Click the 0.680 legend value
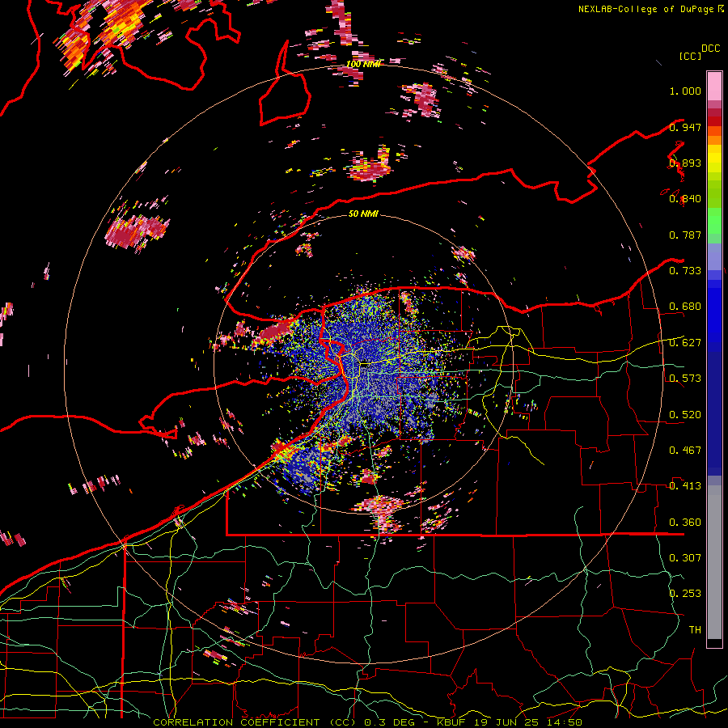 pos(685,307)
